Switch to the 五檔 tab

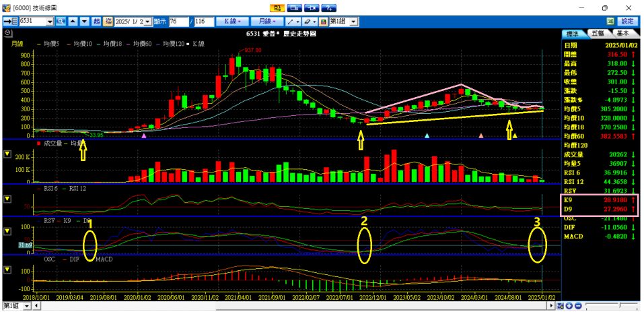click(x=596, y=32)
